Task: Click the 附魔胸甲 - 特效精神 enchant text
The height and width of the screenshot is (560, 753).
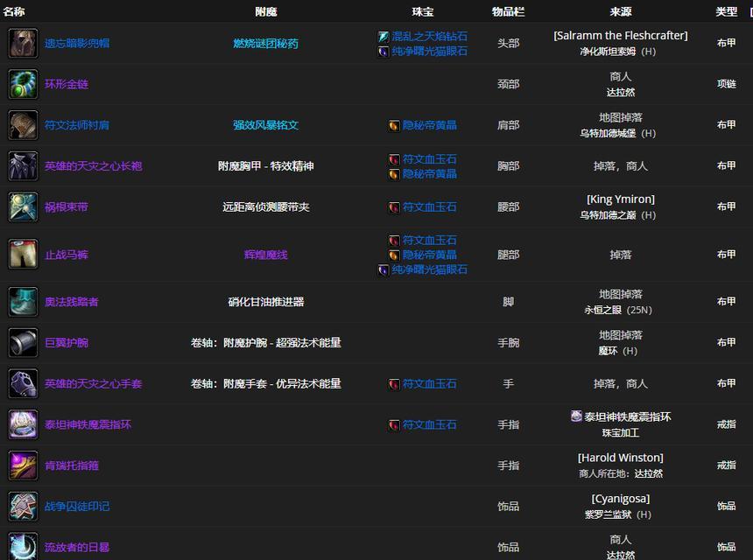Action: point(265,166)
